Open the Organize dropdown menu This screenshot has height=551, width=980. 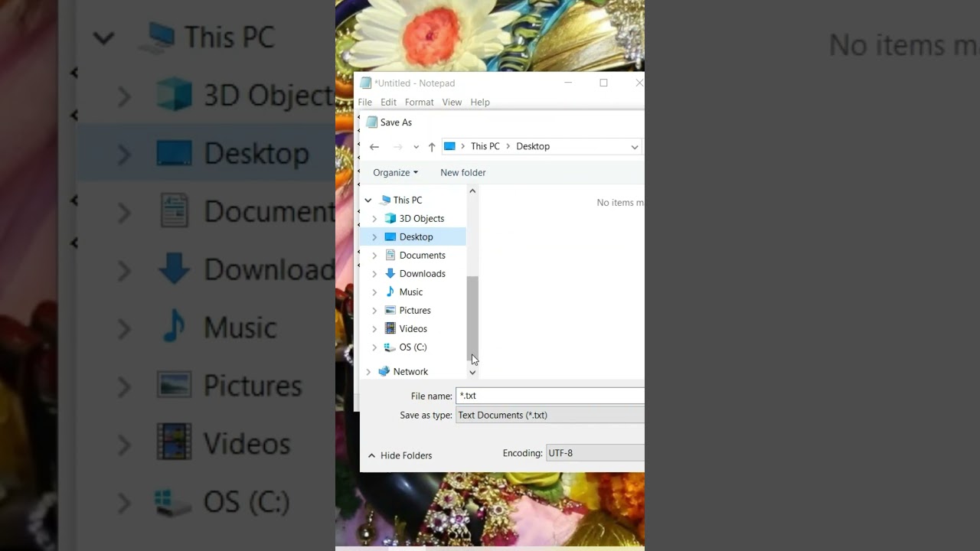395,173
